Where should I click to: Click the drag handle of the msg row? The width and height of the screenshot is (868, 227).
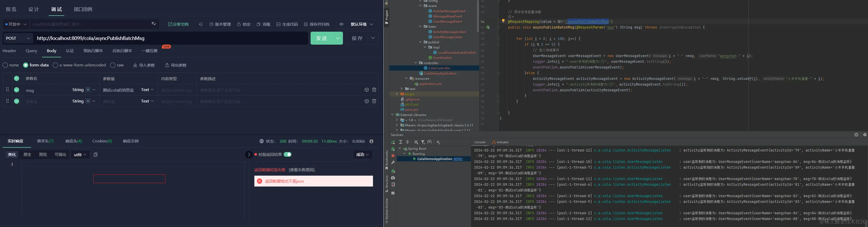pos(7,89)
